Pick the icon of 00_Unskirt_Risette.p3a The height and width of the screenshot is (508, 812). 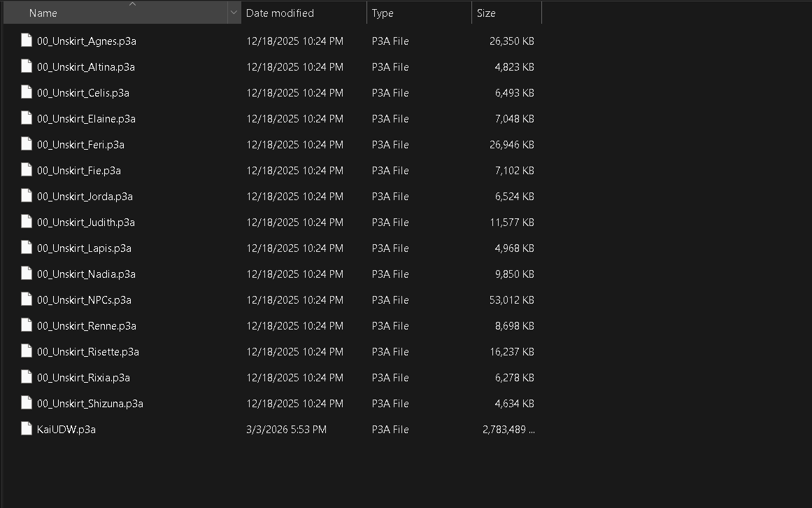pos(27,351)
